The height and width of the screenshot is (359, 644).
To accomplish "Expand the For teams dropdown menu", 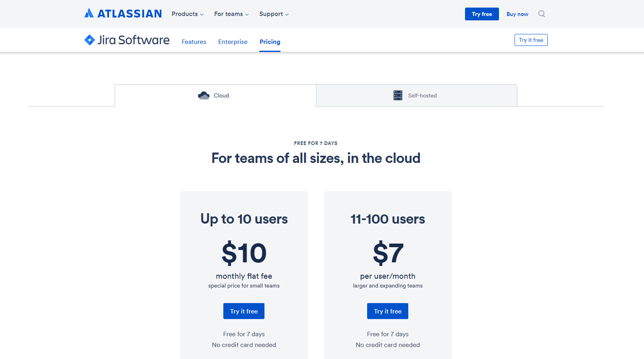I will [x=231, y=14].
